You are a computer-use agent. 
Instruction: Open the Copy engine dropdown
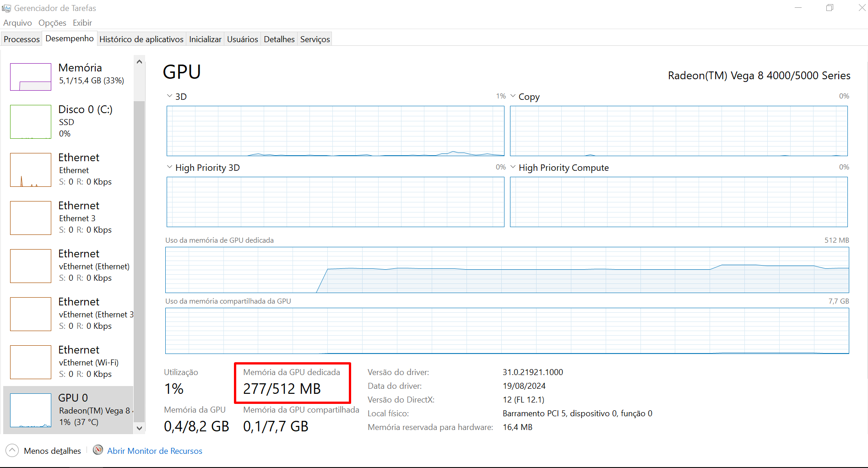[x=513, y=96]
